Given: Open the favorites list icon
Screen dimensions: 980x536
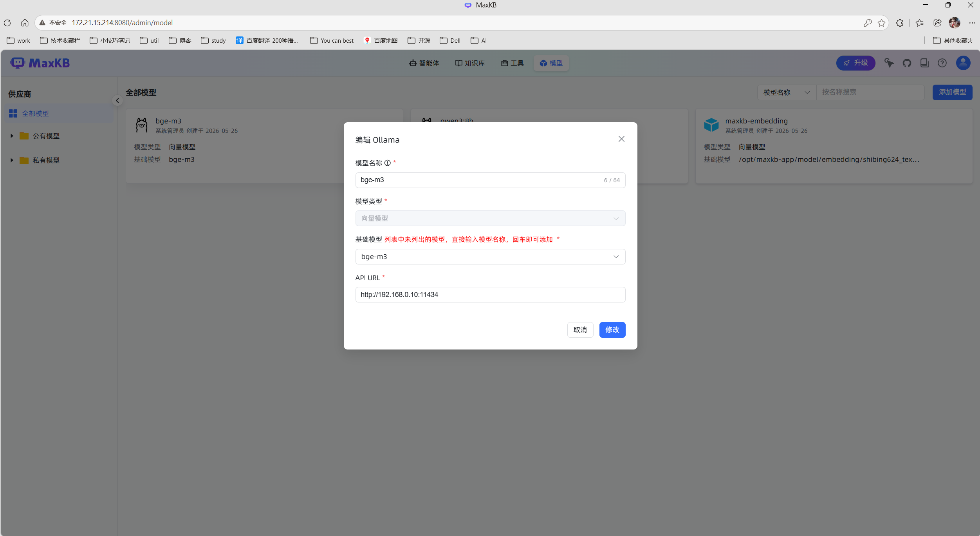Looking at the screenshot, I should pyautogui.click(x=920, y=23).
